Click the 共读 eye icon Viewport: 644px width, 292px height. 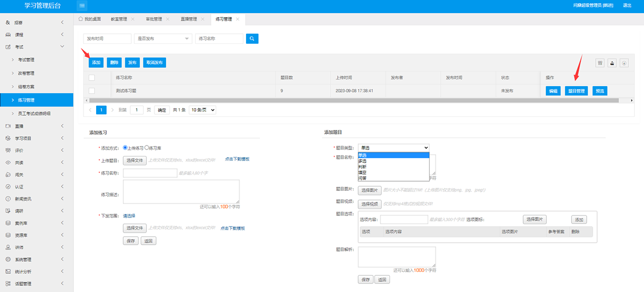(x=8, y=163)
